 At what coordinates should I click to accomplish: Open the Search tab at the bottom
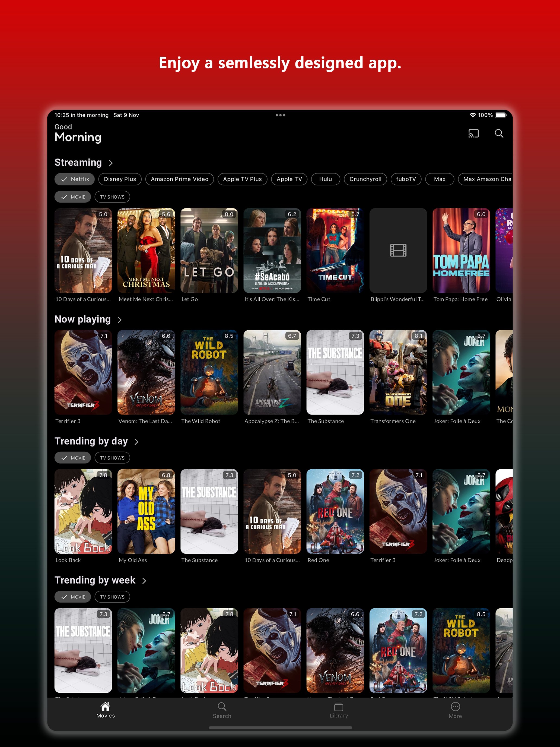[222, 711]
